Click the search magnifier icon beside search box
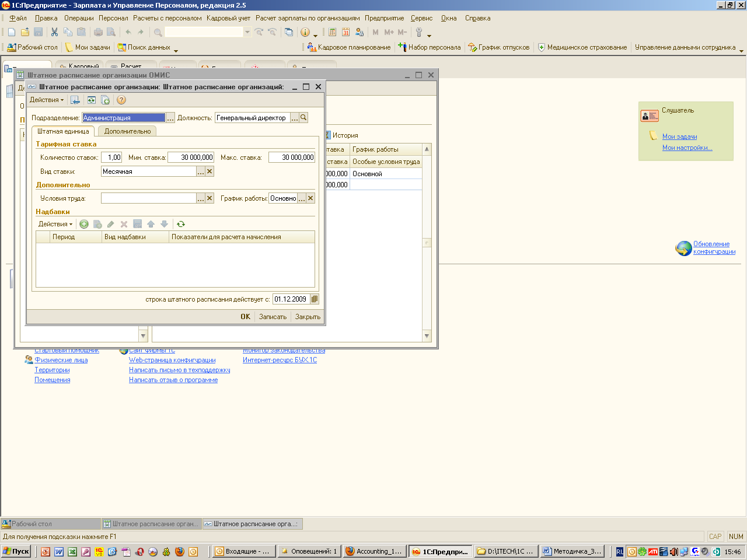The height and width of the screenshot is (560, 747). [x=158, y=32]
